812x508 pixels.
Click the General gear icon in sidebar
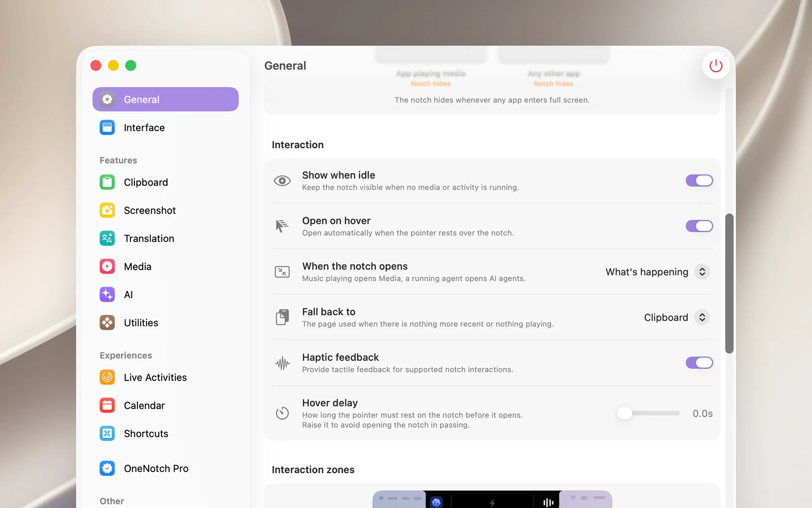tap(107, 99)
